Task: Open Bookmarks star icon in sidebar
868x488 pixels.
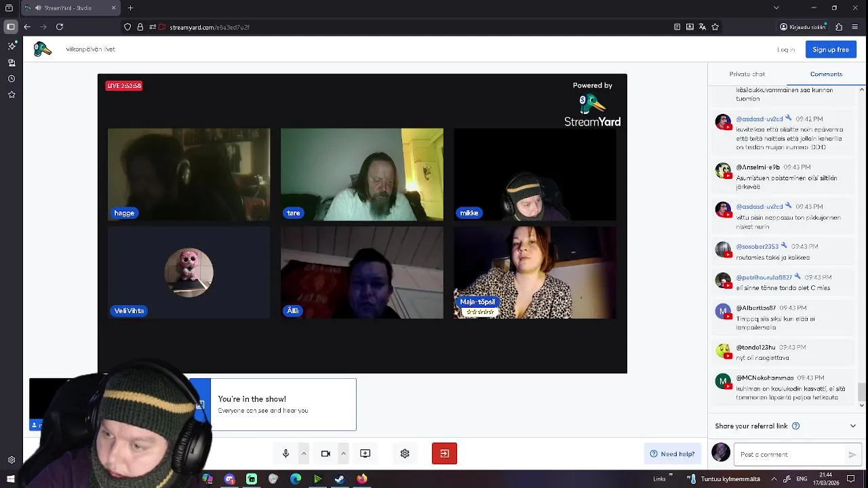Action: coord(12,95)
